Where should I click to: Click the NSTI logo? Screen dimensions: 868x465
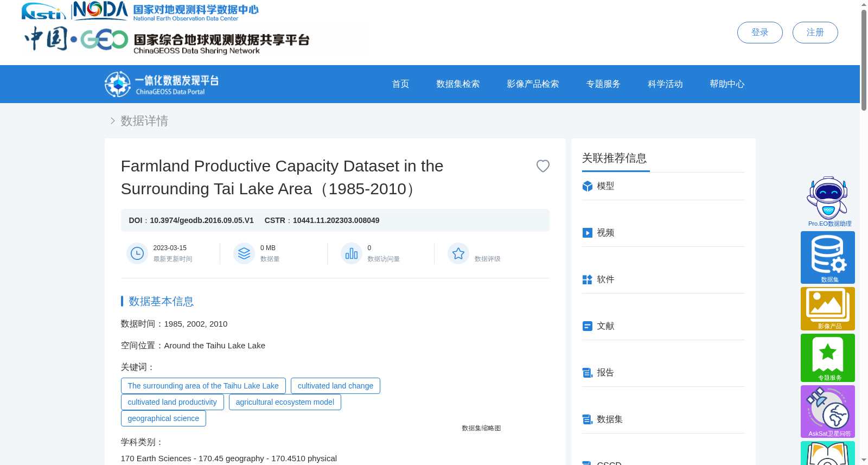43,11
